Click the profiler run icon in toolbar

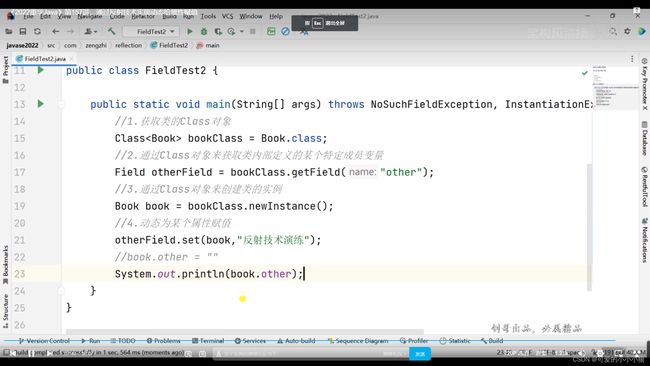pos(231,32)
